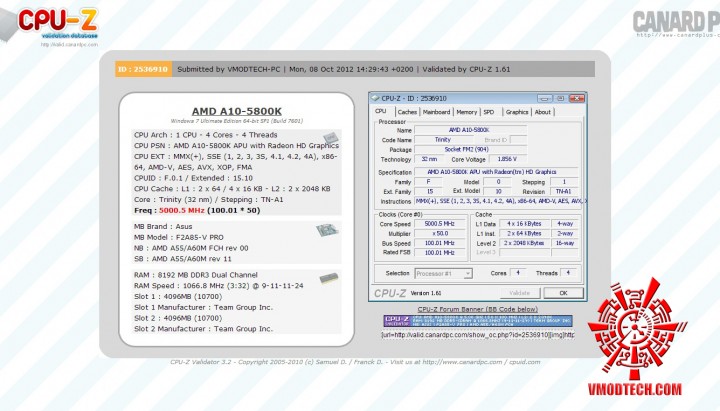
Task: Click the Rated FSB 100.01 MHz field
Action: coord(439,253)
